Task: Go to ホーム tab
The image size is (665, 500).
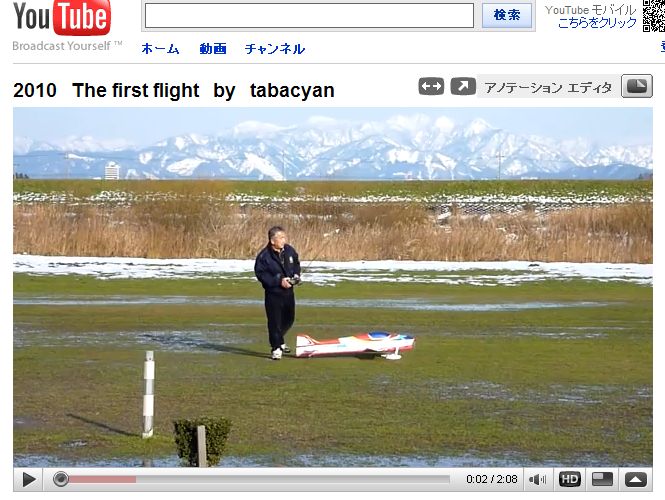Action: coord(160,49)
